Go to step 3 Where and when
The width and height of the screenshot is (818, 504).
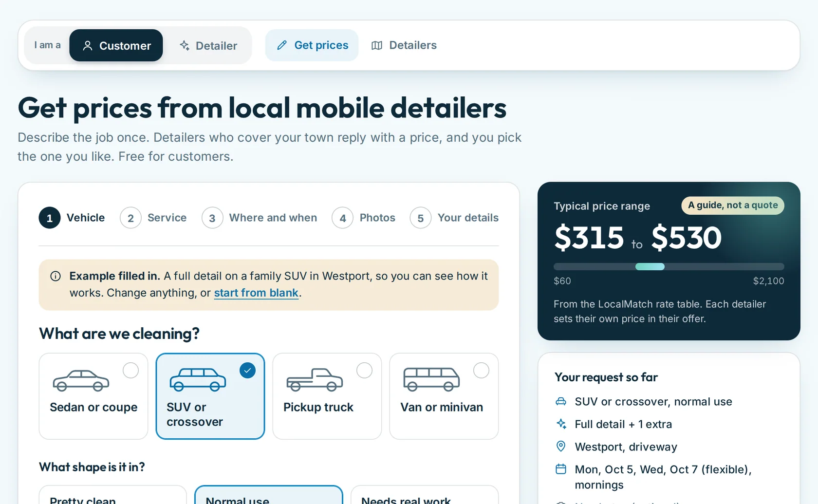click(x=260, y=218)
